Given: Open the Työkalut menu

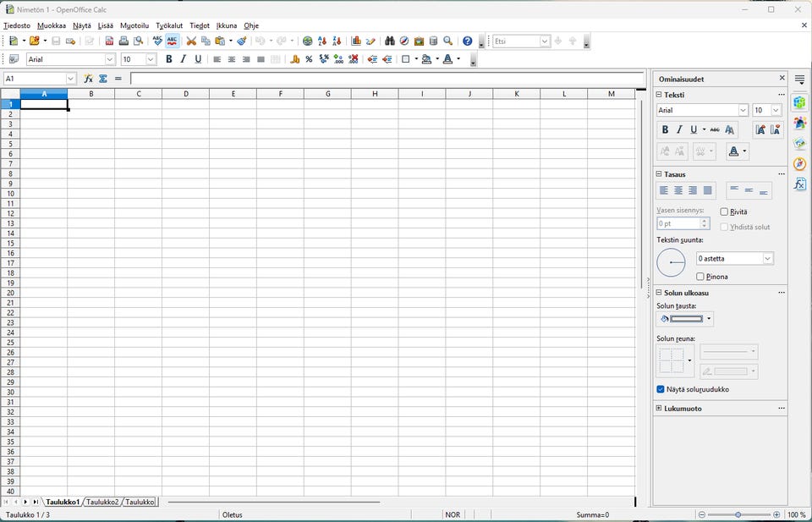Looking at the screenshot, I should point(169,25).
